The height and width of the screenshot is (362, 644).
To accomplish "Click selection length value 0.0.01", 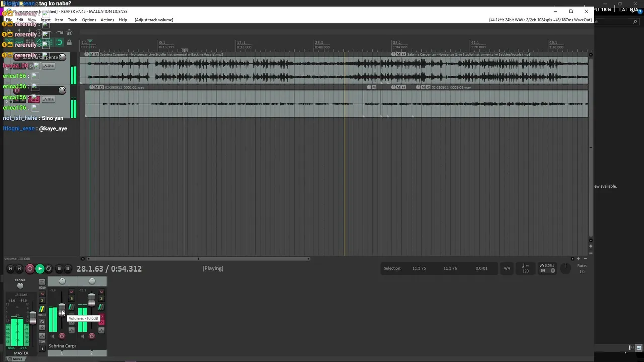I will tap(481, 268).
